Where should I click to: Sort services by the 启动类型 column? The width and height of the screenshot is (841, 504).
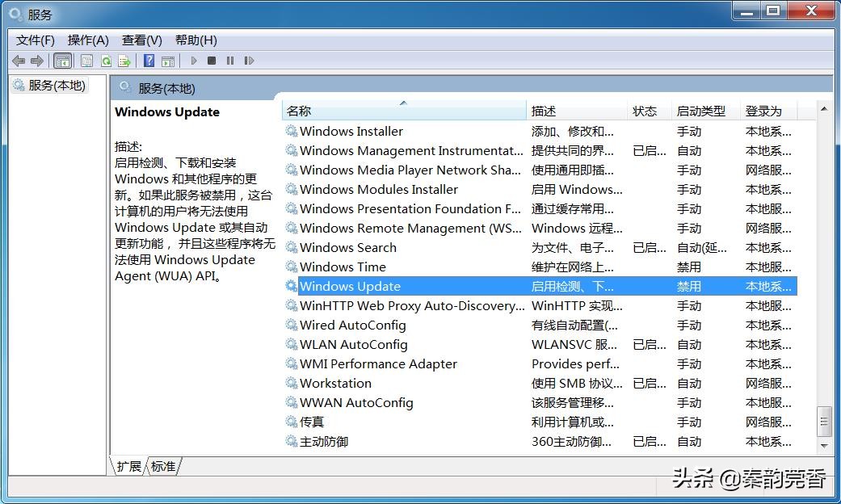701,110
